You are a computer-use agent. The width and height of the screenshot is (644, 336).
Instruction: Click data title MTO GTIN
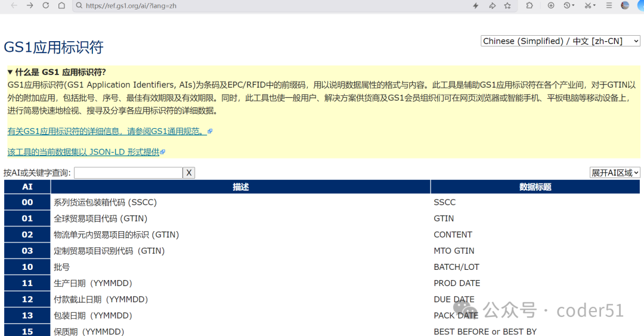click(x=454, y=251)
